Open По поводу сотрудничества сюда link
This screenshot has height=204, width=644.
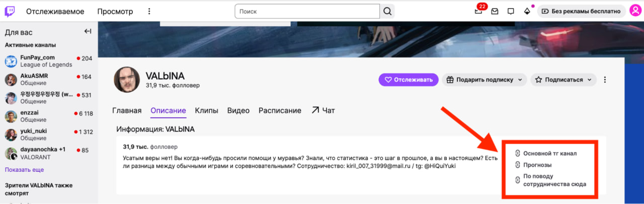554,180
